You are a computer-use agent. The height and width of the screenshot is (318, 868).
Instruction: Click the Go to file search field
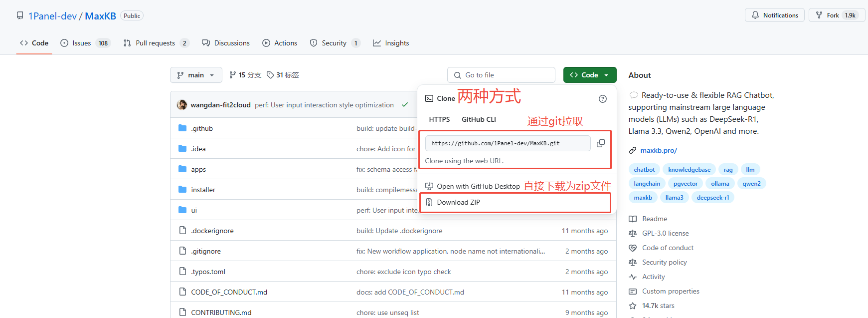(501, 75)
